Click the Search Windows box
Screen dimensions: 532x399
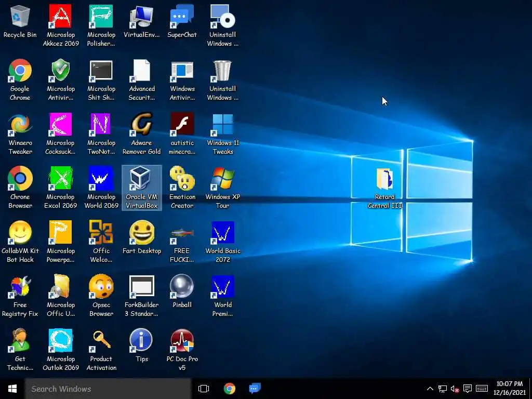tap(108, 389)
